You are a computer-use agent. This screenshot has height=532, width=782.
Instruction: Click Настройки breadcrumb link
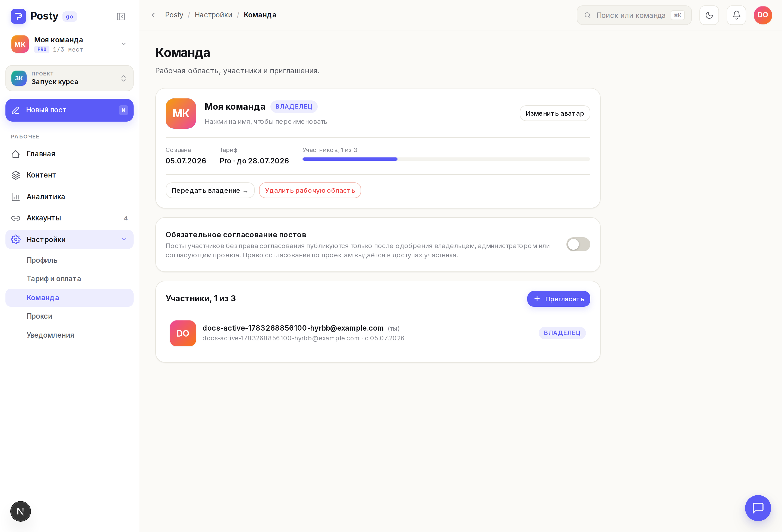tap(213, 15)
